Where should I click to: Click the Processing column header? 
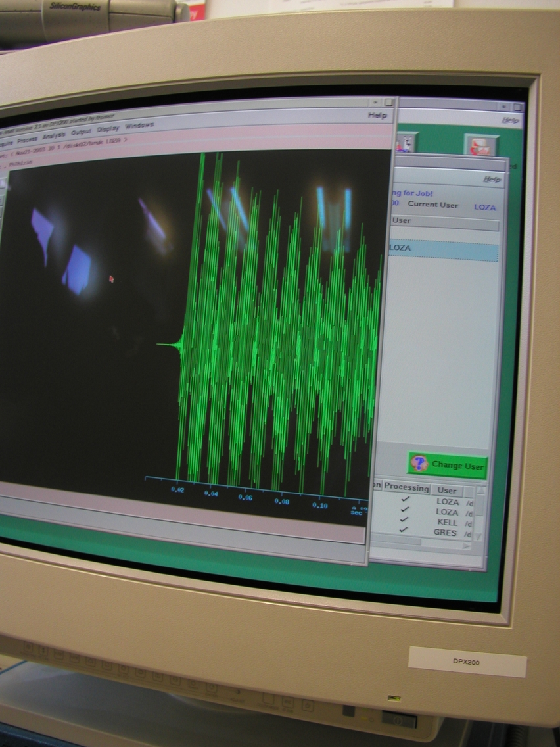[x=406, y=488]
